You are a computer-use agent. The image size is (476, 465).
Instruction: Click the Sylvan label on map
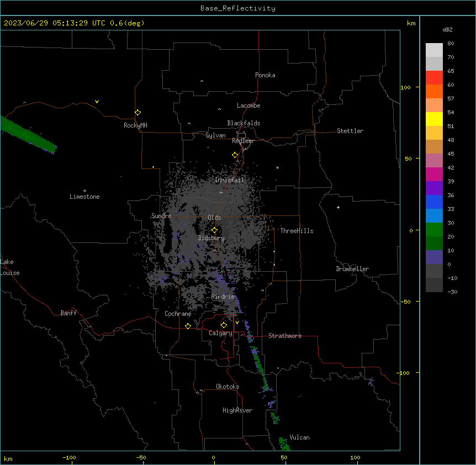pos(215,135)
